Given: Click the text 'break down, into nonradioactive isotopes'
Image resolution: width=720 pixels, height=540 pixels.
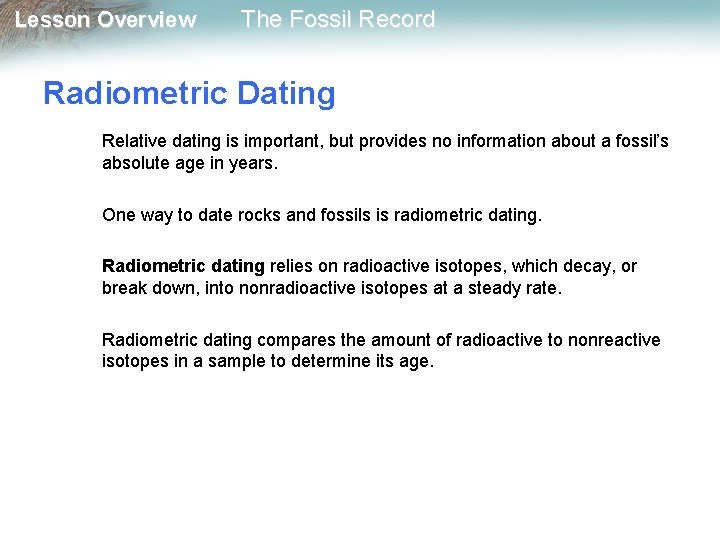Looking at the screenshot, I should coord(265,288).
